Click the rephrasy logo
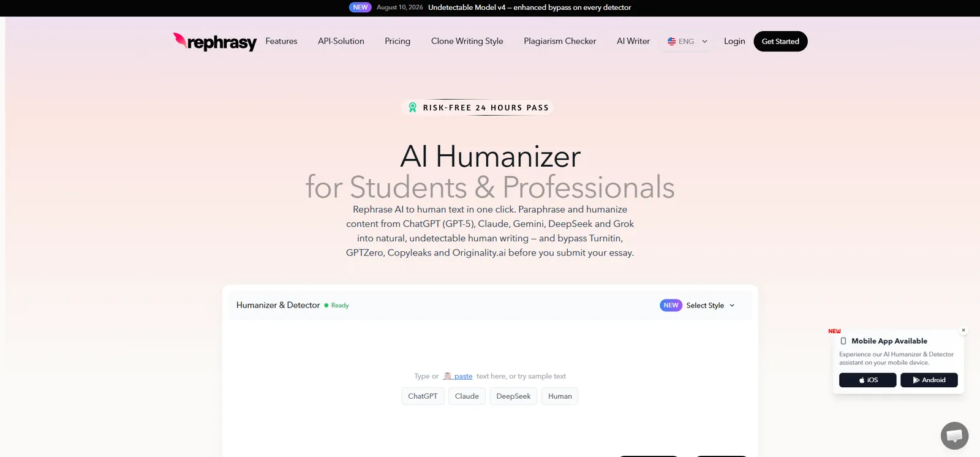 215,42
